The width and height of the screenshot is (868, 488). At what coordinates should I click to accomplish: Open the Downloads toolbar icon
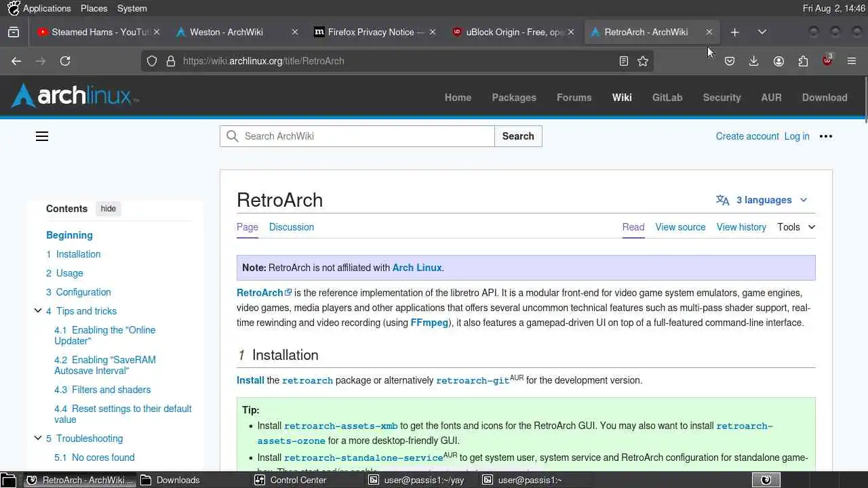coord(753,61)
